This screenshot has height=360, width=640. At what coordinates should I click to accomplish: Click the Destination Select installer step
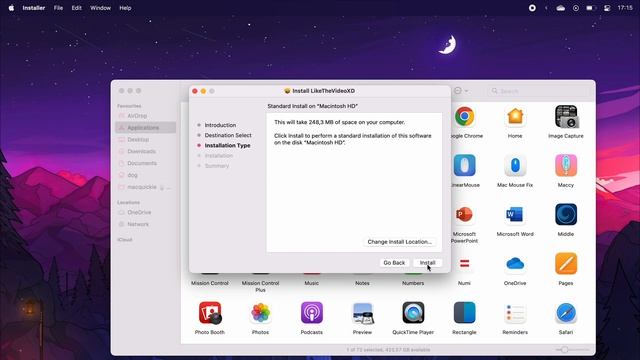point(228,135)
